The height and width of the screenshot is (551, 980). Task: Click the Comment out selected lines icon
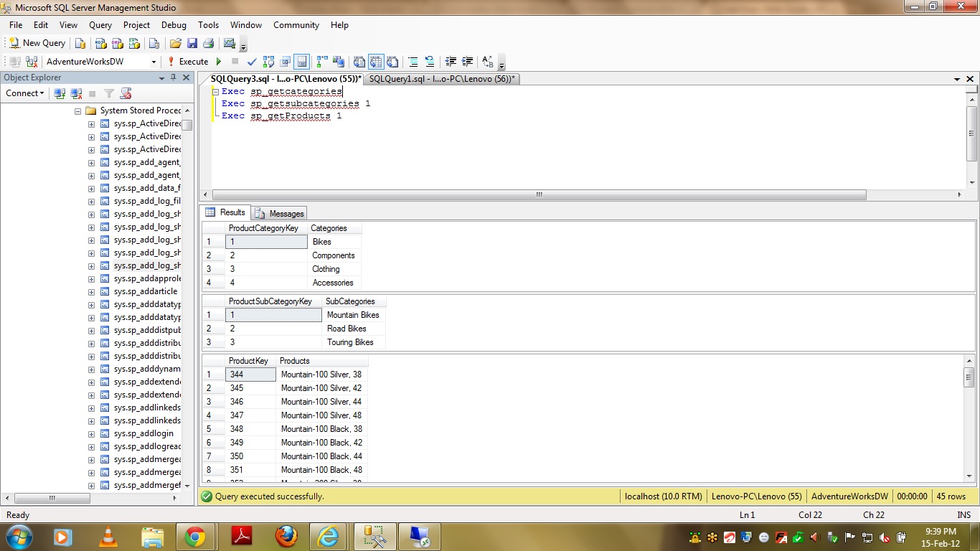pyautogui.click(x=413, y=62)
